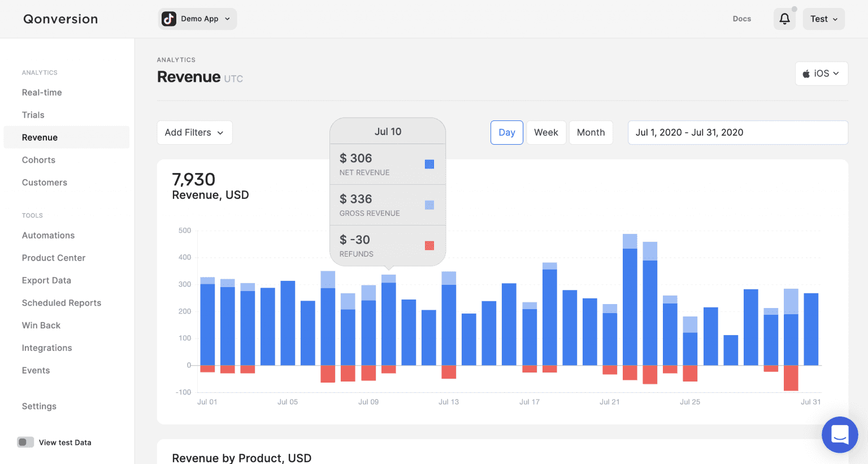This screenshot has width=868, height=464.
Task: Open the Test account dropdown
Action: pos(823,19)
